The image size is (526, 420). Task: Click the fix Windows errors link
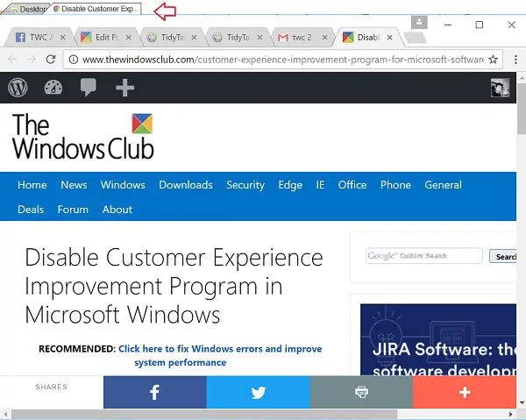tap(220, 356)
